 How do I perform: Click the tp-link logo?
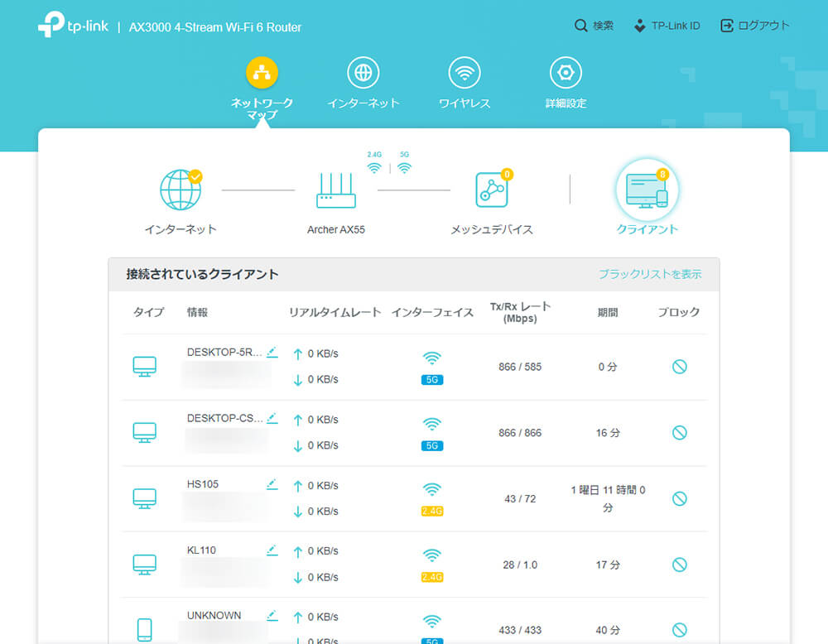pyautogui.click(x=73, y=24)
